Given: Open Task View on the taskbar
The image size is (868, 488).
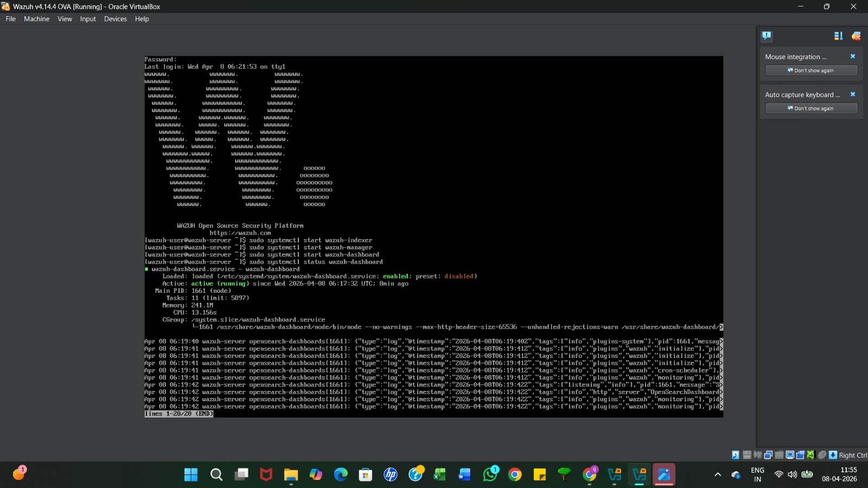Looking at the screenshot, I should 241,475.
